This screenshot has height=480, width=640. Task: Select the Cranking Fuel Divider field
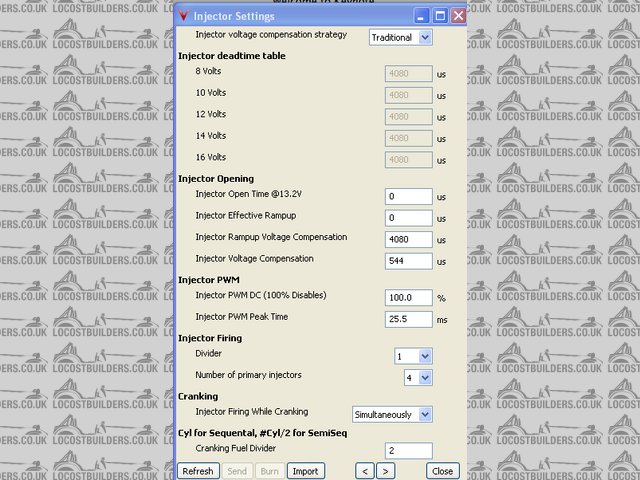coord(408,451)
